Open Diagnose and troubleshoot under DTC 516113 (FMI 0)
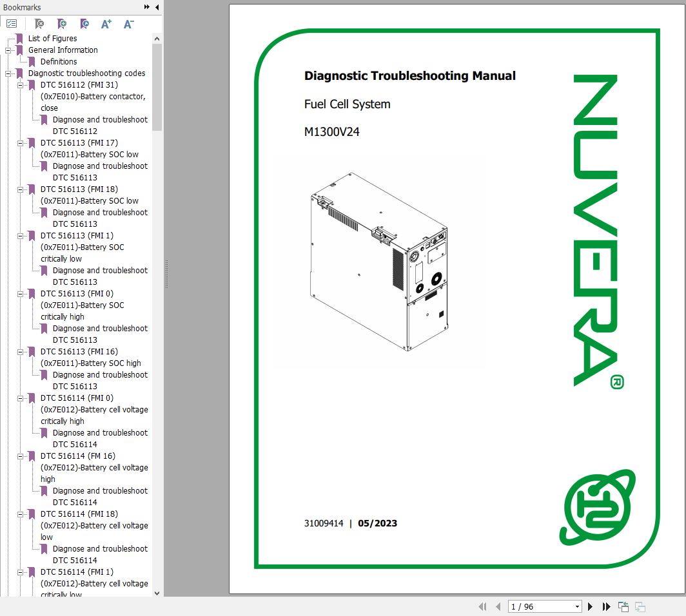The width and height of the screenshot is (686, 616). click(x=100, y=334)
